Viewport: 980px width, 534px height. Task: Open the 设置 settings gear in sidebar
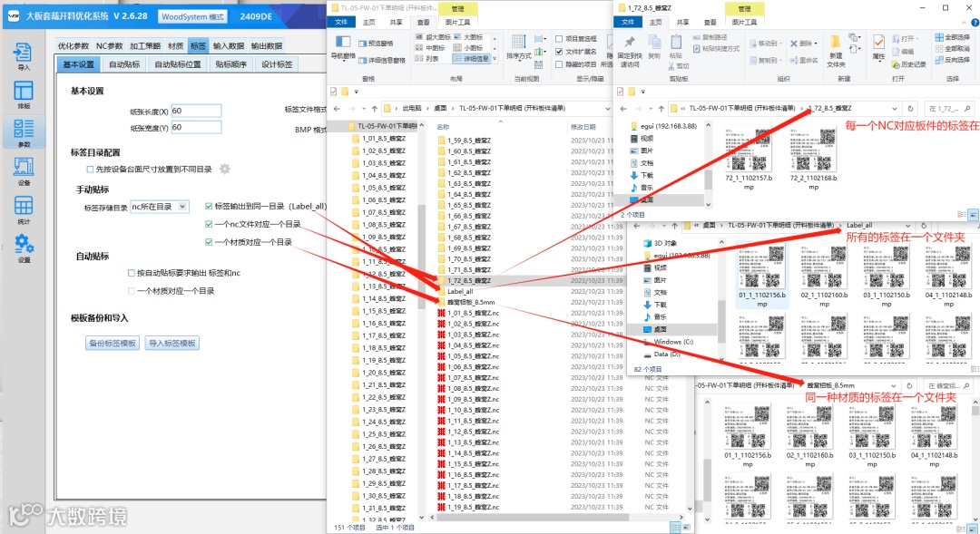(x=24, y=244)
